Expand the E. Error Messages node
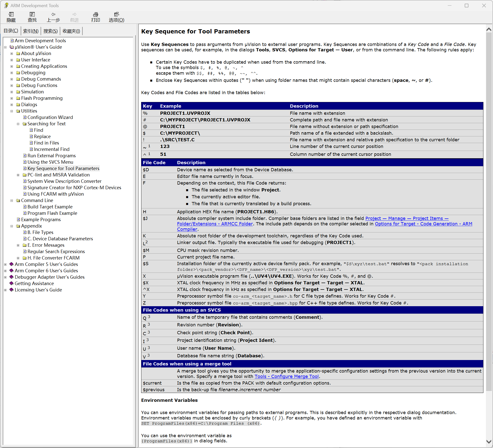Image resolution: width=493 pixels, height=448 pixels. [18, 245]
